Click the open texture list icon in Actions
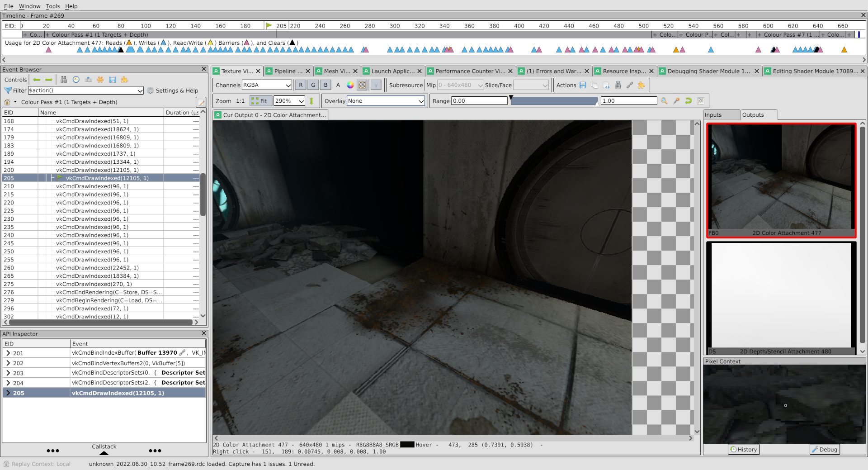 [x=606, y=85]
